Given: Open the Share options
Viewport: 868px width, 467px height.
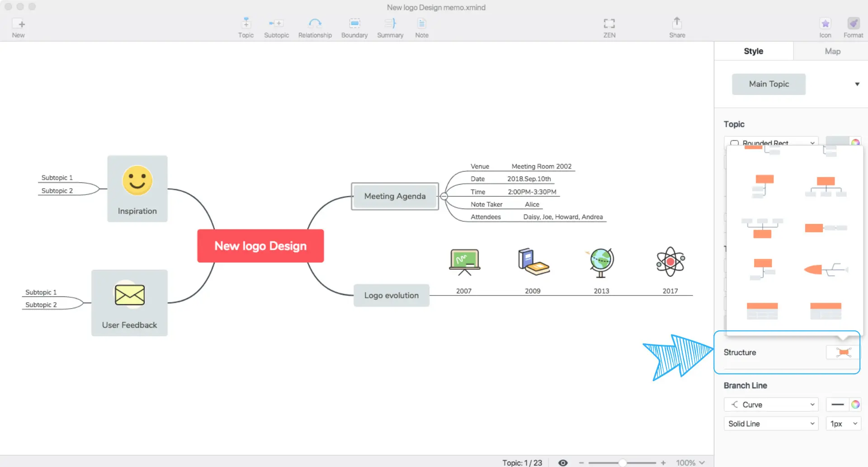Looking at the screenshot, I should coord(677,28).
